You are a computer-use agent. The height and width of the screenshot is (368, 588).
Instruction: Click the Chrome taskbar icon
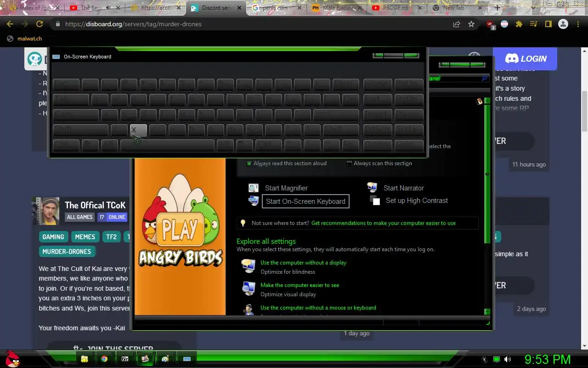click(105, 359)
